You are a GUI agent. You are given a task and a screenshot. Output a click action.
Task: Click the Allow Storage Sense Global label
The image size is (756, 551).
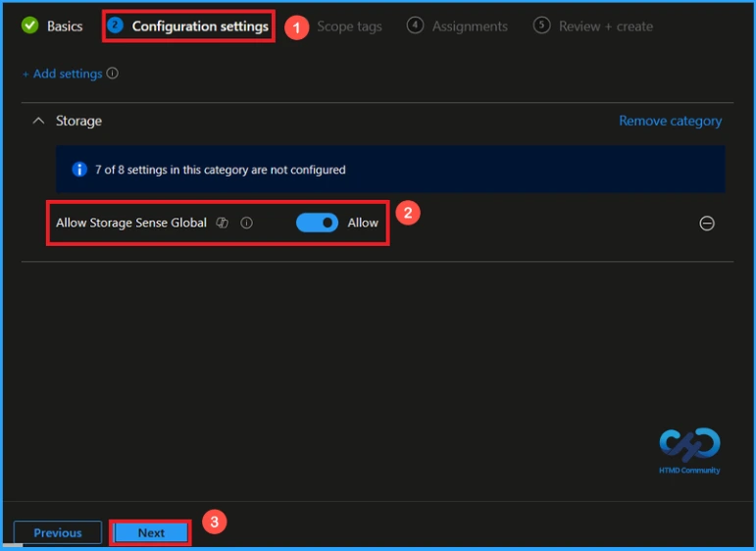[131, 223]
